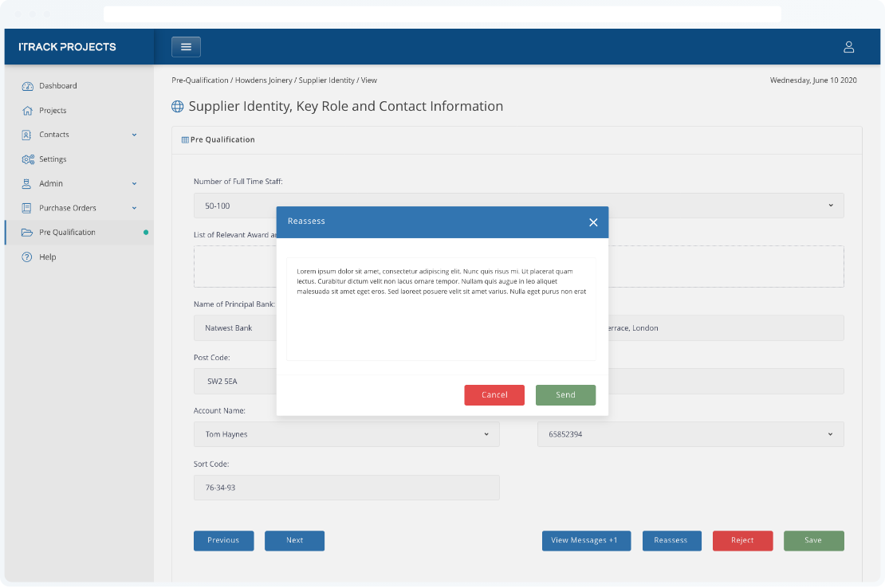The height and width of the screenshot is (588, 885).
Task: Click the Pre Qualification folder icon
Action: 27,233
